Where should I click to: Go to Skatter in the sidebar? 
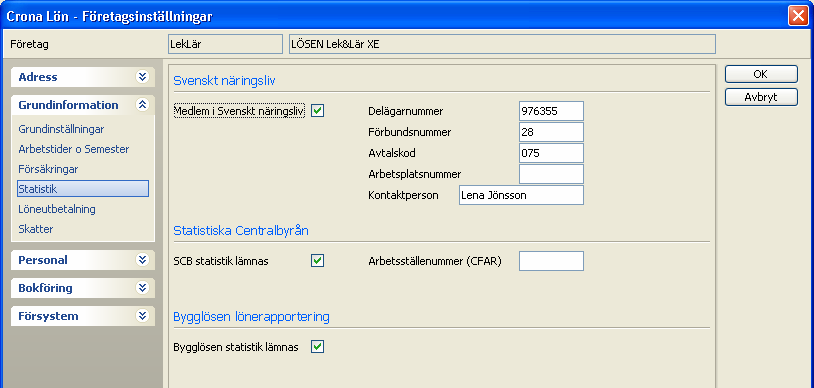[36, 229]
